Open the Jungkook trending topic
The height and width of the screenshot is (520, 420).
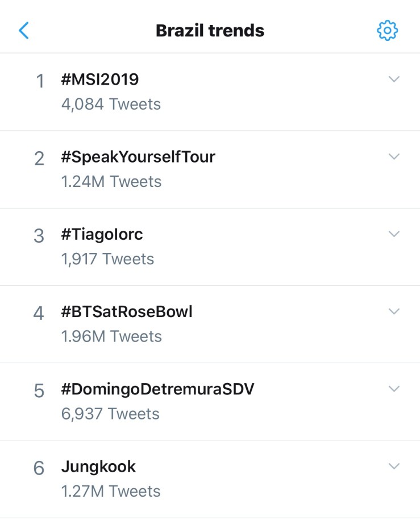(98, 467)
